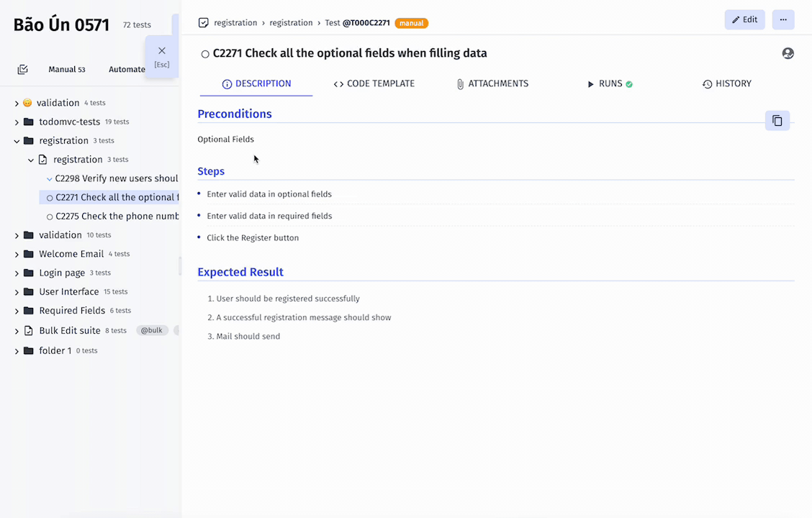
Task: Expand the Welcome Email folder
Action: click(17, 254)
